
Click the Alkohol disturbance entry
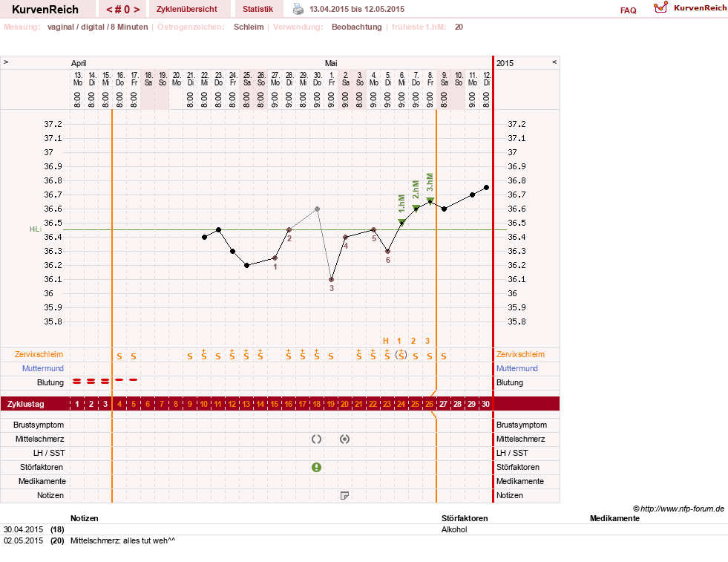[454, 529]
